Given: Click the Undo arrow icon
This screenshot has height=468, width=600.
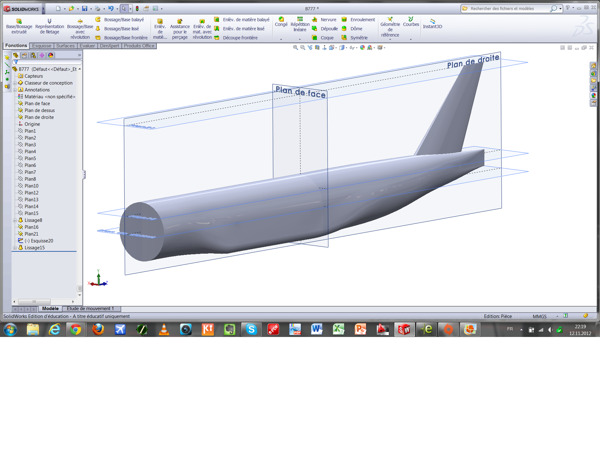Looking at the screenshot, I should coord(111,8).
